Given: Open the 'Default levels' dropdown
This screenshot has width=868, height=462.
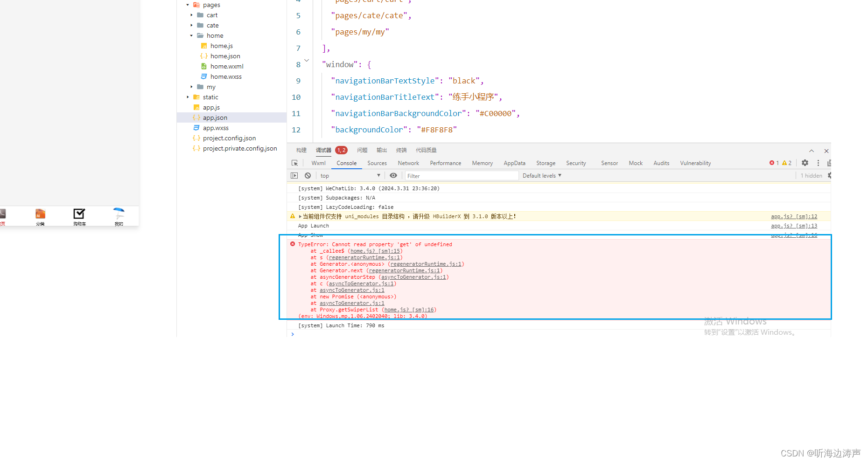Looking at the screenshot, I should coord(541,175).
